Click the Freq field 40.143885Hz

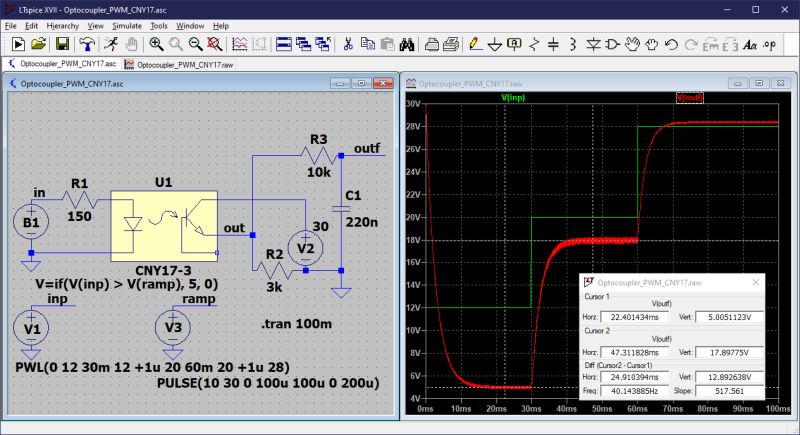coord(635,391)
